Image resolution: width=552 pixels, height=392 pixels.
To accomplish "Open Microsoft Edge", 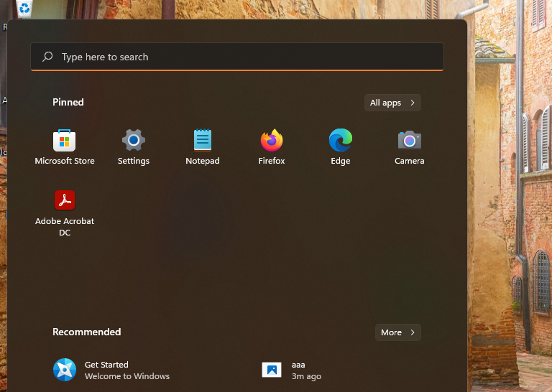I will (x=341, y=147).
